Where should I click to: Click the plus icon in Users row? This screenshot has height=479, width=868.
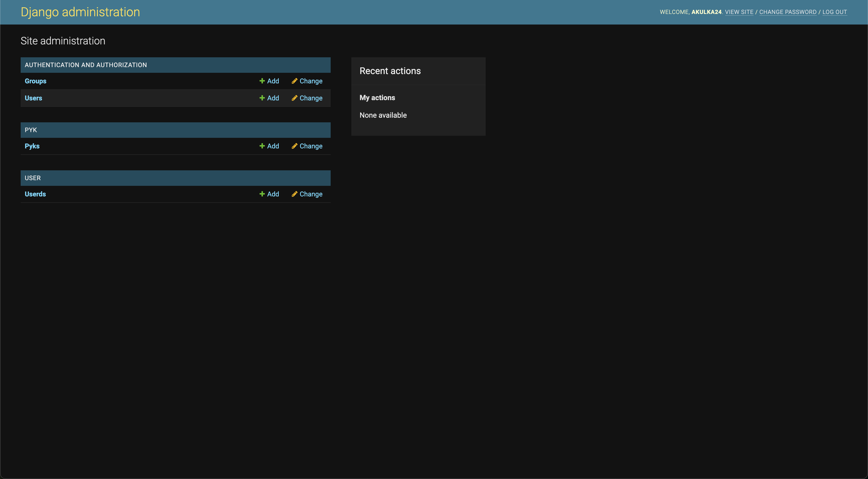coord(262,98)
